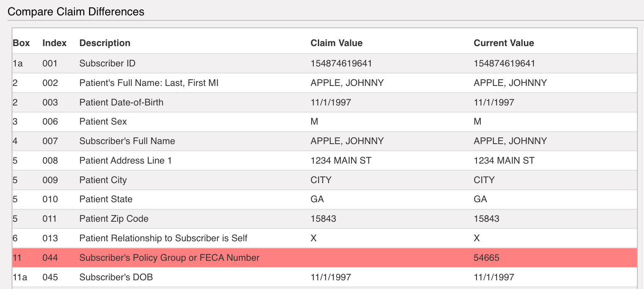Click Patient Relationship to Subscriber is Self

tap(163, 238)
